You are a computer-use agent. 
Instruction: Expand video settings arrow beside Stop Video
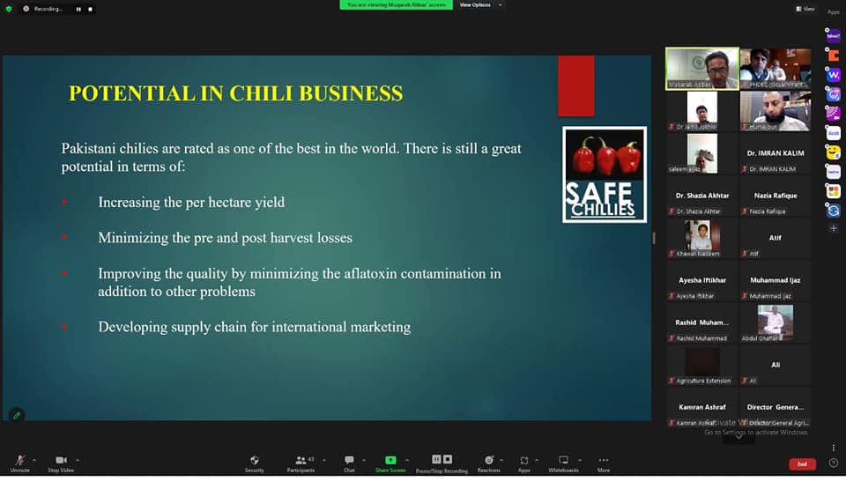click(x=78, y=460)
